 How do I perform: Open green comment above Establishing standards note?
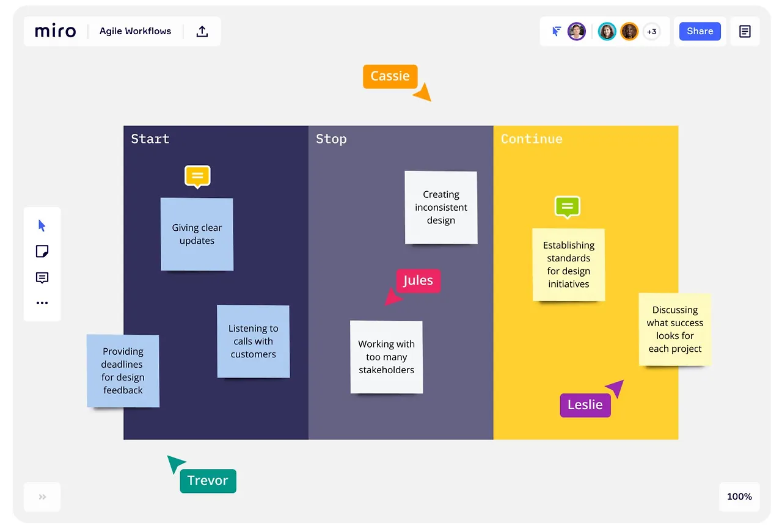(568, 207)
